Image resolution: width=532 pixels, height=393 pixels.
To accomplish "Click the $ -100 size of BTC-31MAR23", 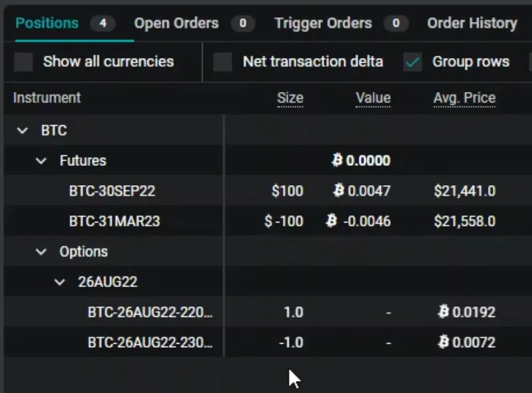I will pos(284,221).
